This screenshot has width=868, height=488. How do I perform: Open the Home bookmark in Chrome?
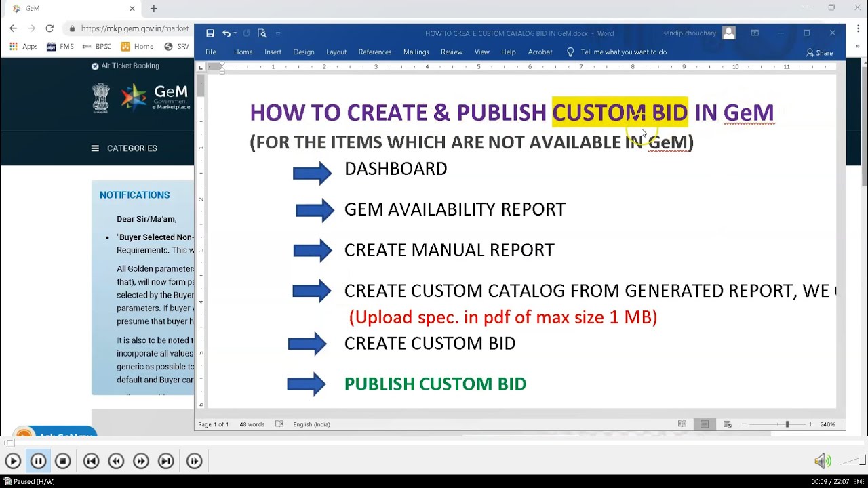[138, 47]
